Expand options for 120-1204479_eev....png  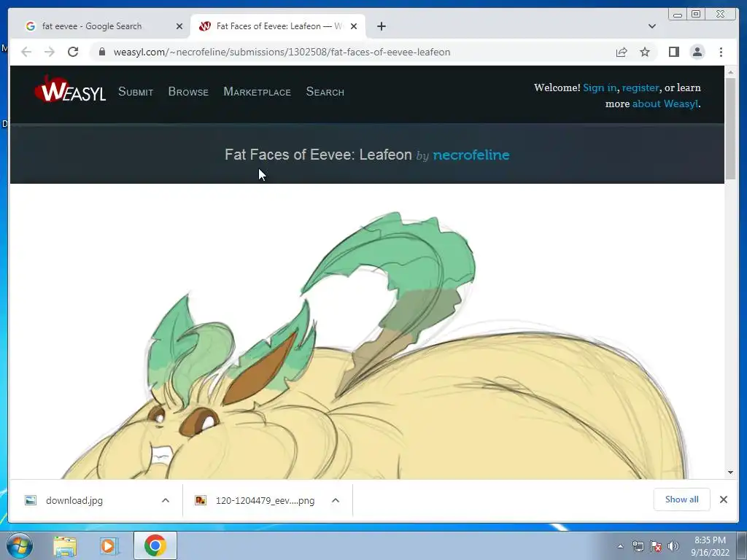(336, 500)
